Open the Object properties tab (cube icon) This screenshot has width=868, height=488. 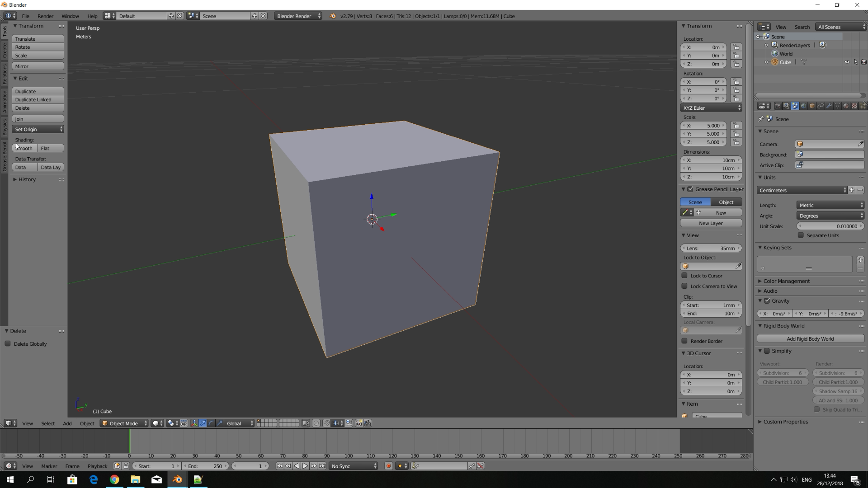tap(812, 106)
